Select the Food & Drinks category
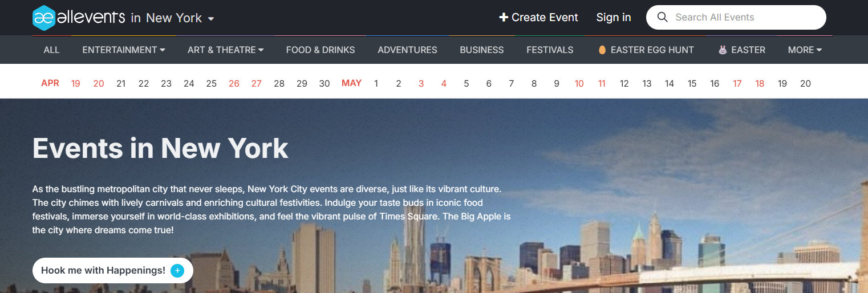 (x=321, y=50)
